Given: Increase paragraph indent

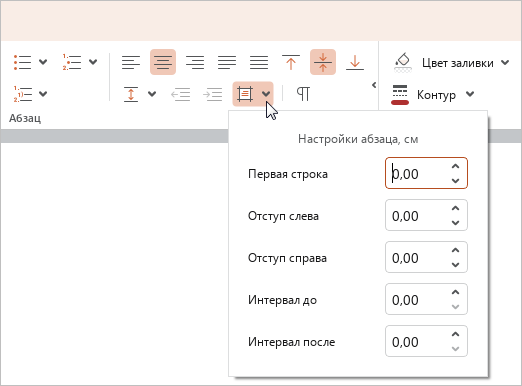Looking at the screenshot, I should click(x=213, y=94).
